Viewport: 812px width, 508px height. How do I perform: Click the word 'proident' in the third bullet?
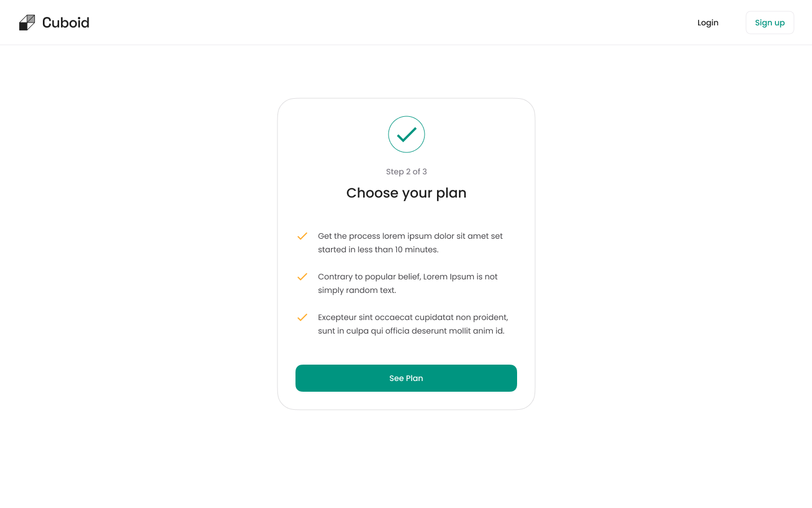click(x=491, y=317)
